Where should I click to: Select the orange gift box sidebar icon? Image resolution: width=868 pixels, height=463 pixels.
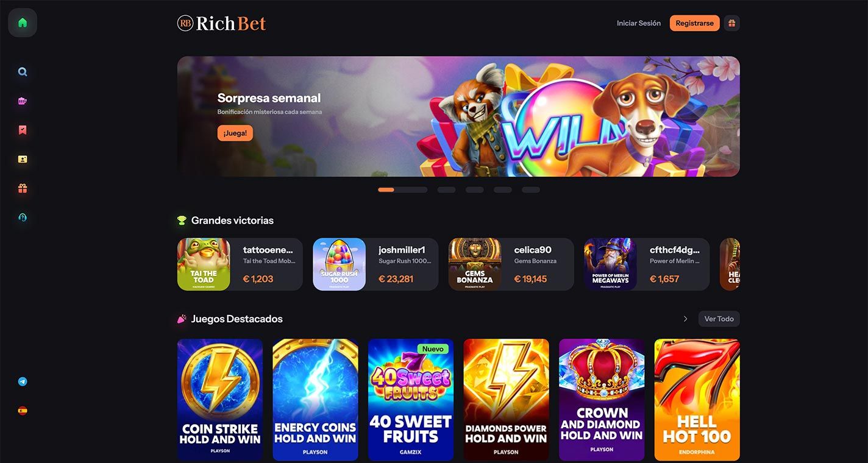click(23, 188)
